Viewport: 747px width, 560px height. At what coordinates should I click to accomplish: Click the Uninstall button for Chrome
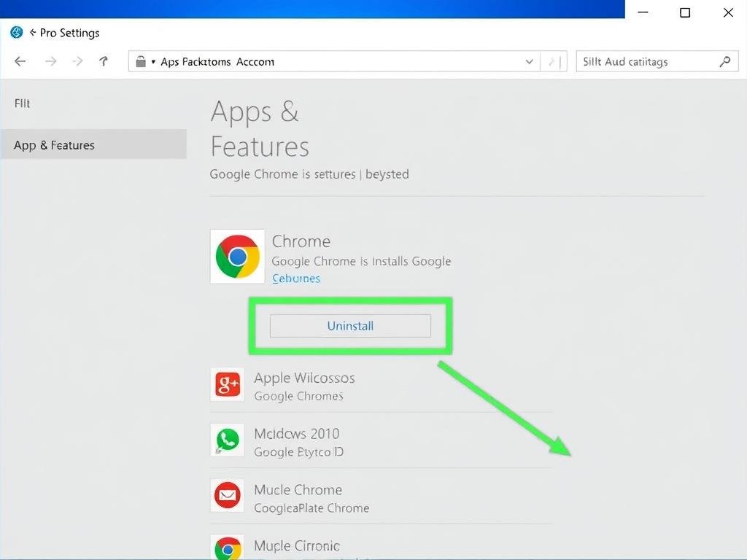click(350, 326)
